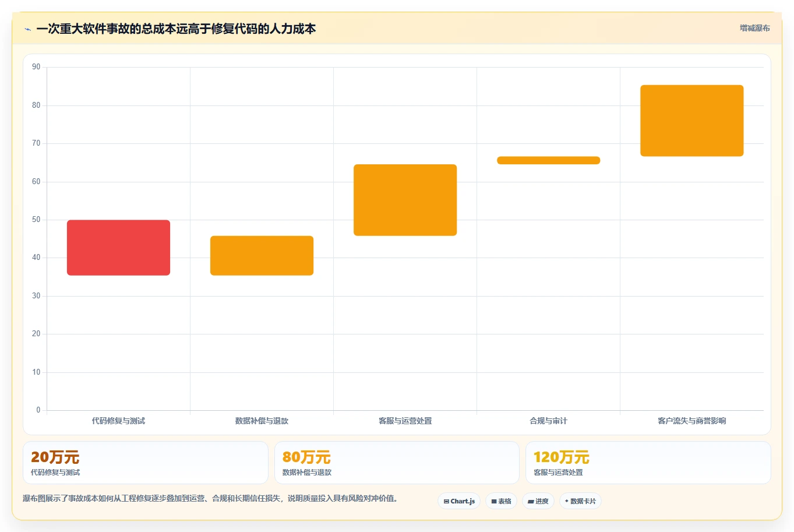Image resolution: width=794 pixels, height=532 pixels.
Task: Click the 客户流失与商誉影响 x-axis label
Action: (x=691, y=421)
